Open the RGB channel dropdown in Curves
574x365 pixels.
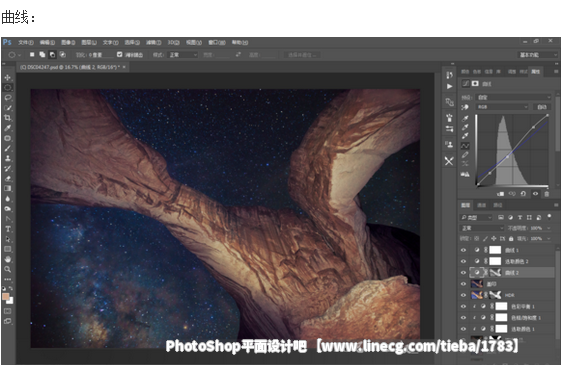(502, 107)
